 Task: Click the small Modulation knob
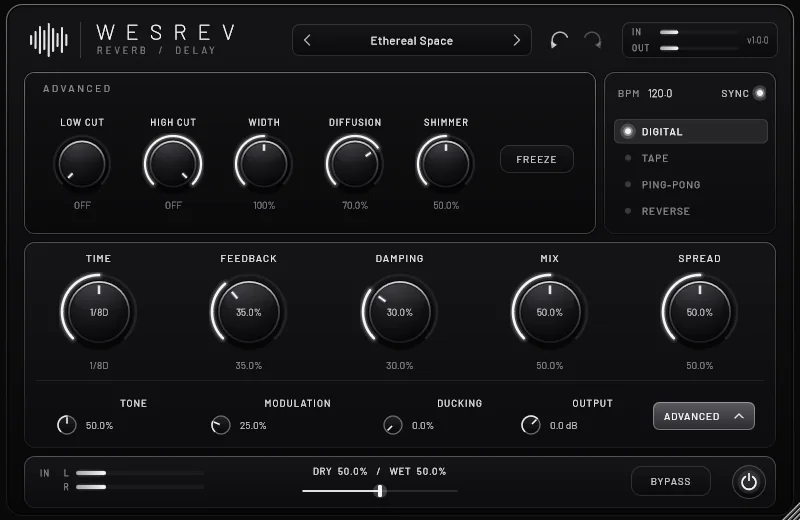[220, 425]
